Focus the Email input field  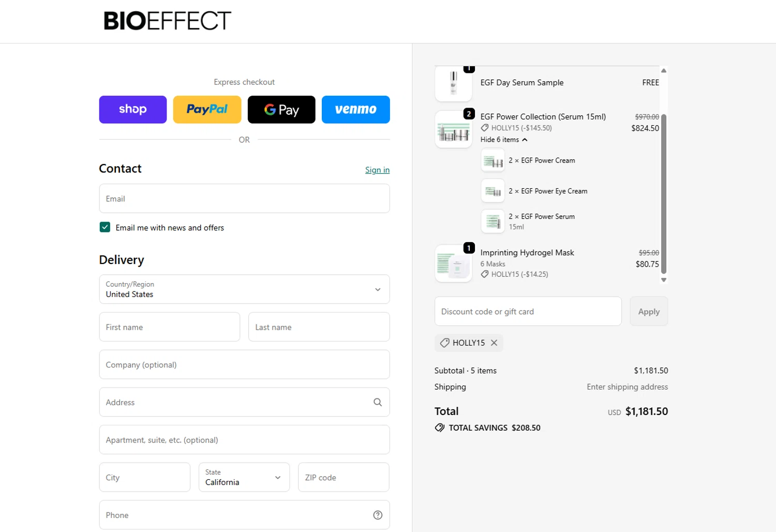[244, 198]
